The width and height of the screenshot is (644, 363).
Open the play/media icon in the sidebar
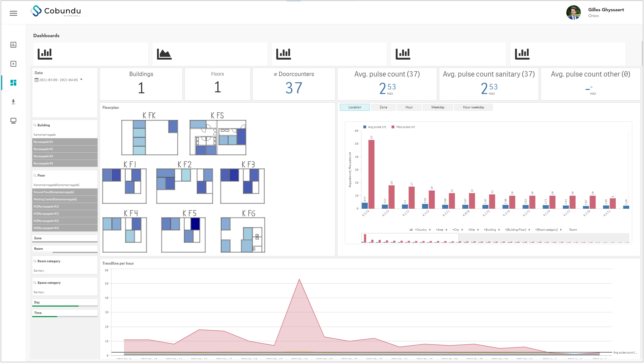point(14,64)
